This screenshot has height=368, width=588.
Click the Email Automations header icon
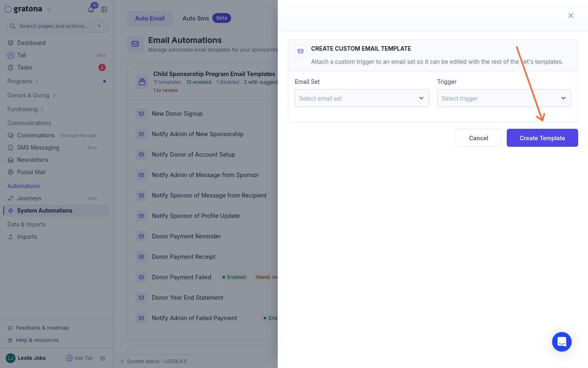click(135, 44)
